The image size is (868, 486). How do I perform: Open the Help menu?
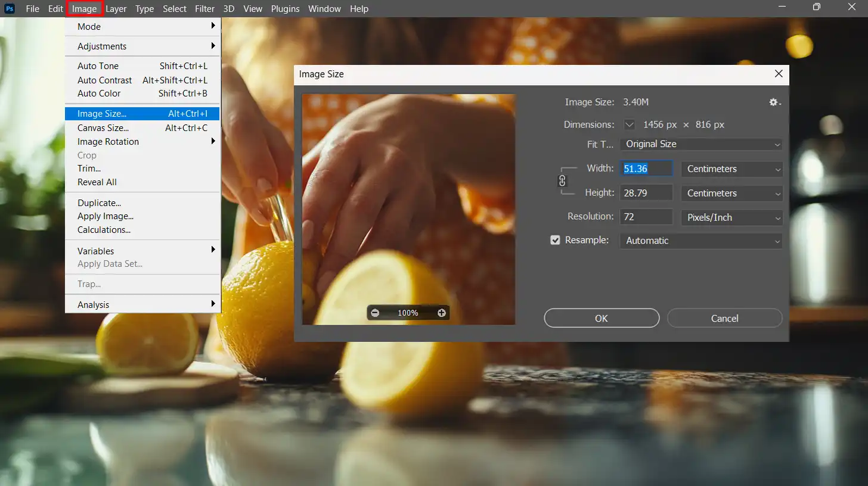coord(359,9)
